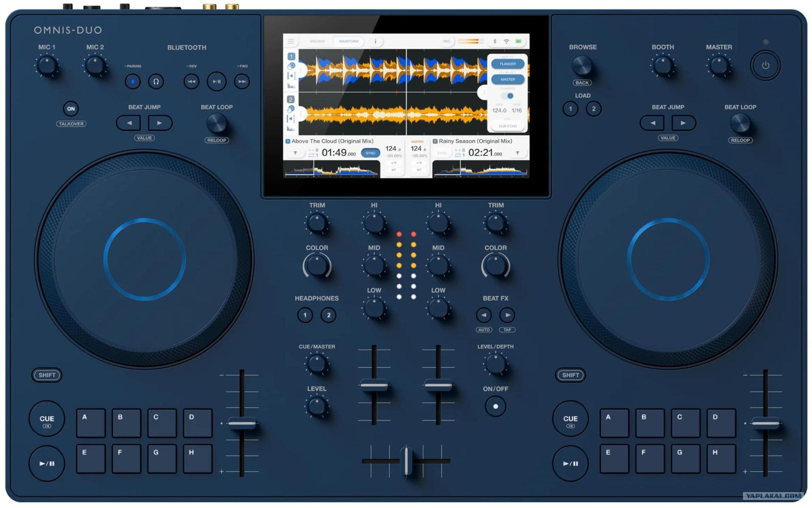Screen dimensions: 812x508
Task: Click the left deck tempo slider cap
Action: tap(242, 423)
